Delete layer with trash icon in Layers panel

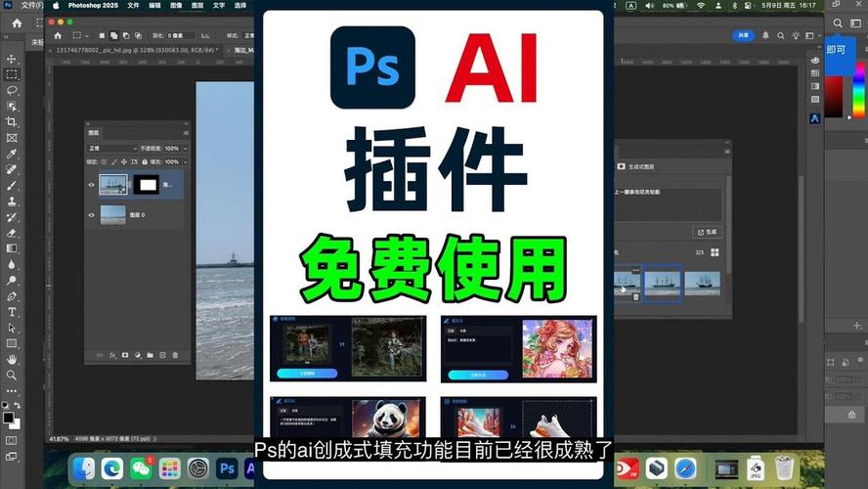[x=175, y=356]
